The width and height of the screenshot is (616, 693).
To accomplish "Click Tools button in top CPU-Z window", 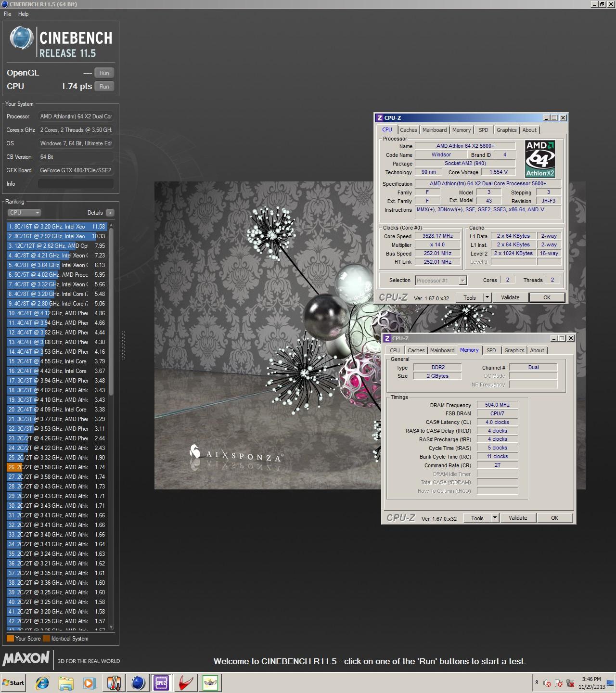I will click(470, 298).
